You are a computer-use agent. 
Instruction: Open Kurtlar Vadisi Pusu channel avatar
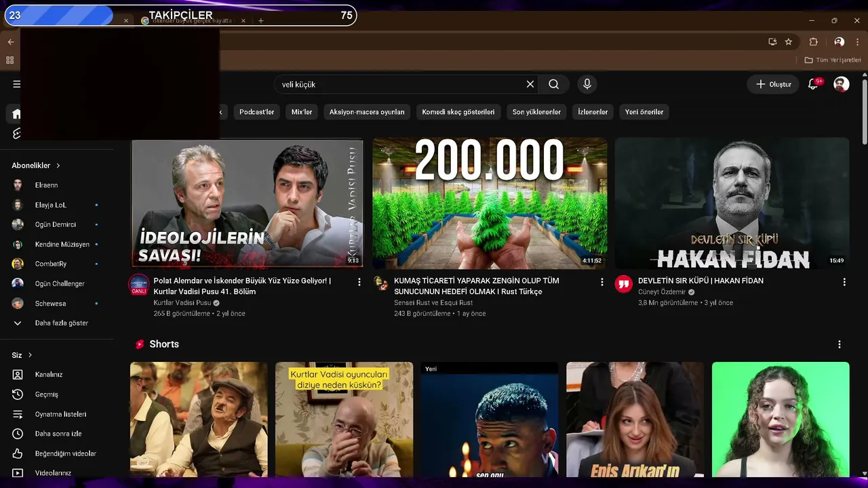tap(139, 285)
